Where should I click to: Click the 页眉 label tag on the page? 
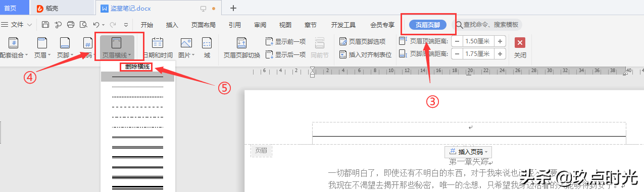[x=261, y=150]
